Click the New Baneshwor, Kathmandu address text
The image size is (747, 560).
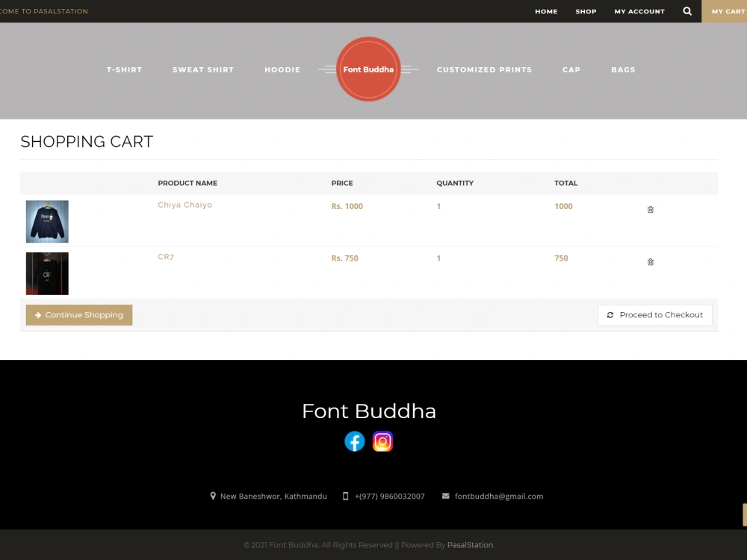[x=273, y=497]
